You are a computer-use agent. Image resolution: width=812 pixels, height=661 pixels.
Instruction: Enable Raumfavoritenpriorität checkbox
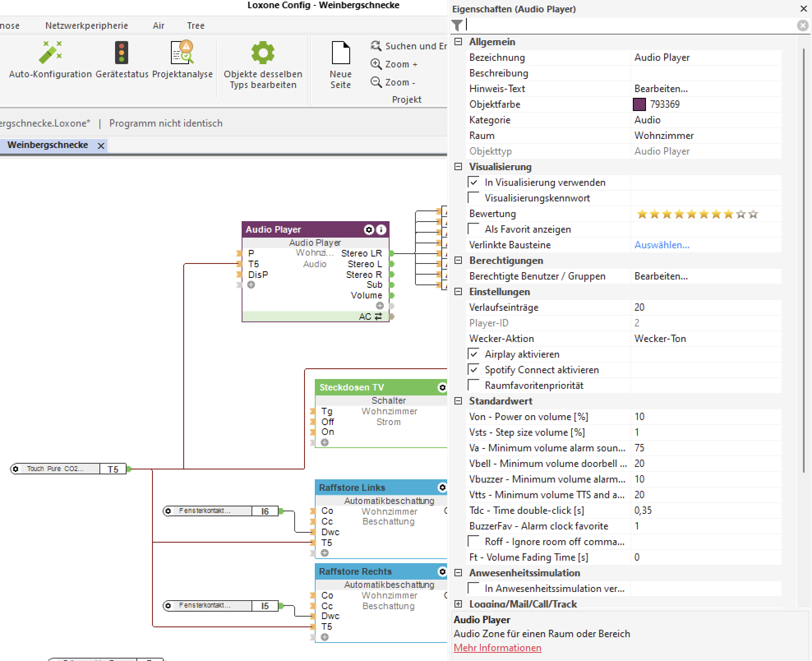coord(474,385)
